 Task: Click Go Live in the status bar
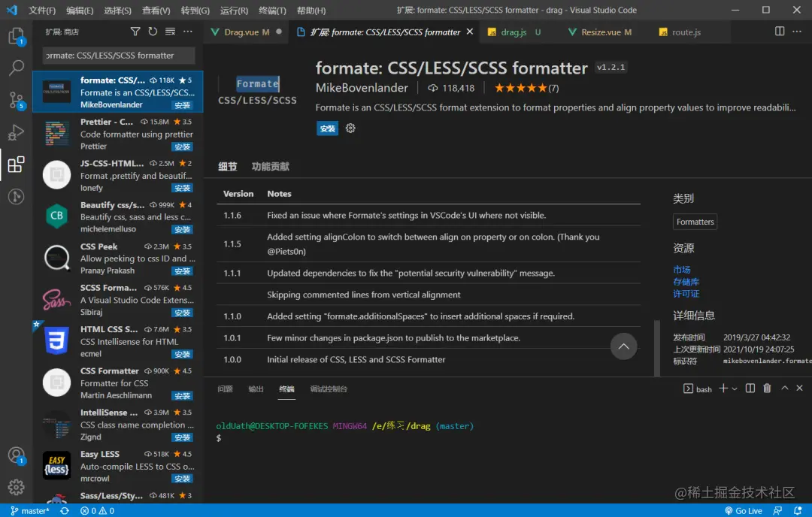(x=743, y=511)
